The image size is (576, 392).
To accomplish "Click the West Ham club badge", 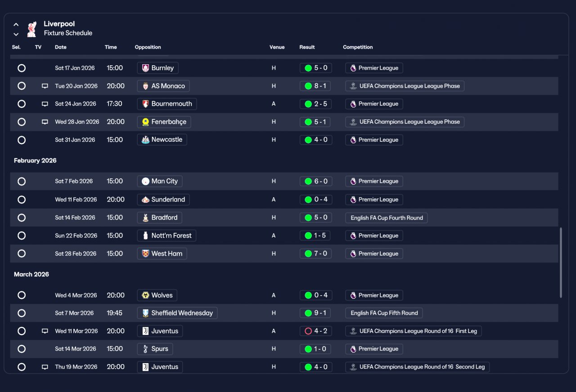I will point(145,253).
